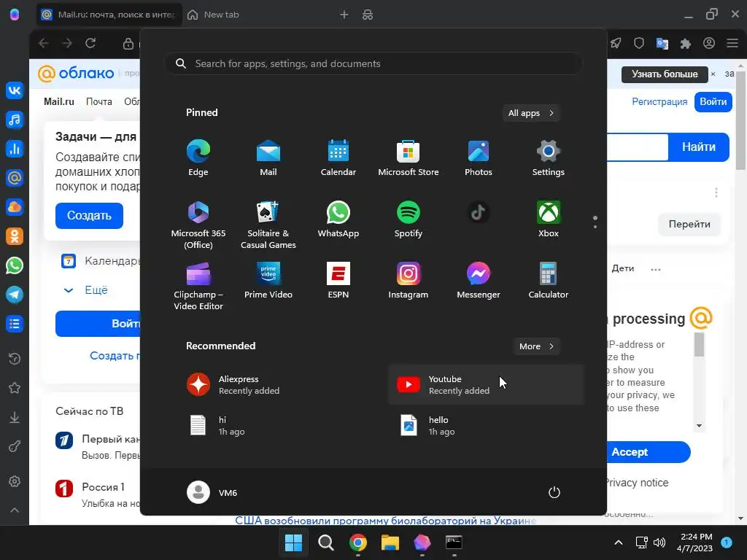Click the power button in Start menu

click(x=554, y=492)
